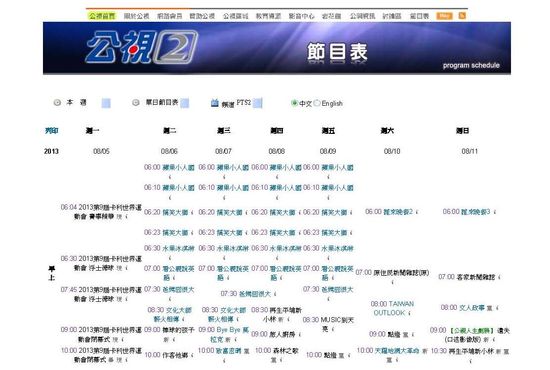Click the 列印 print link

(x=52, y=131)
